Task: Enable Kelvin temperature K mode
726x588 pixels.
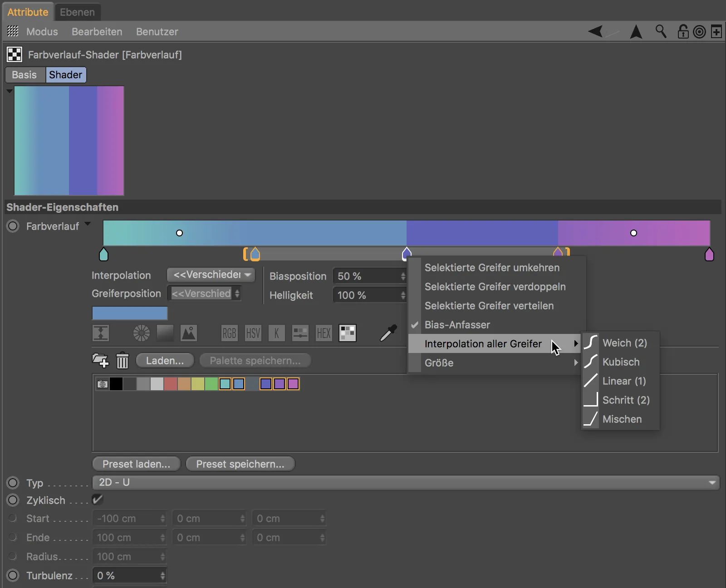Action: [277, 333]
